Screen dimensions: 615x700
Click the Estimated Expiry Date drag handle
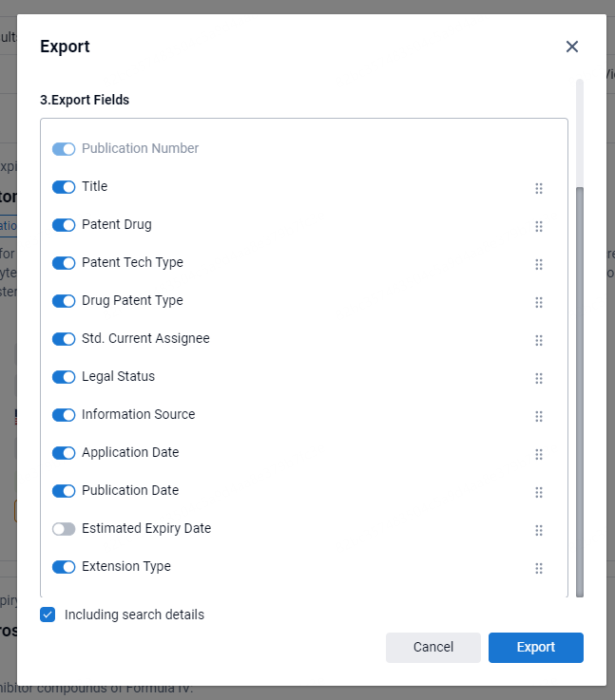point(539,530)
